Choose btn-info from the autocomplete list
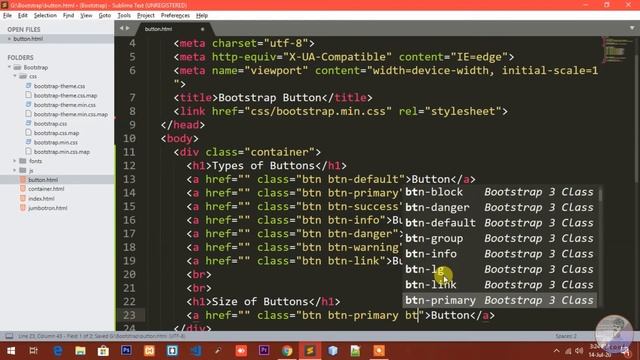Image resolution: width=640 pixels, height=360 pixels. point(500,254)
